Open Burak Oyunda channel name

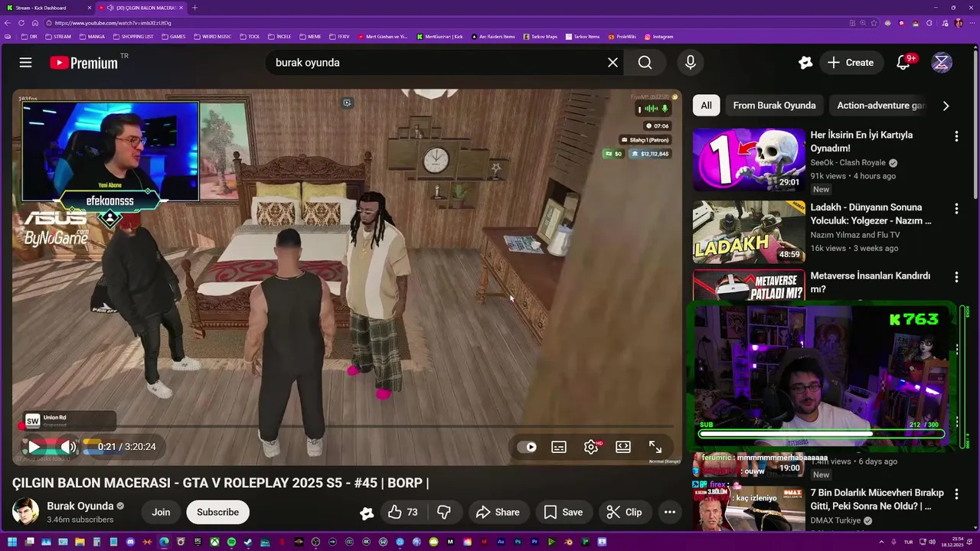(x=80, y=506)
